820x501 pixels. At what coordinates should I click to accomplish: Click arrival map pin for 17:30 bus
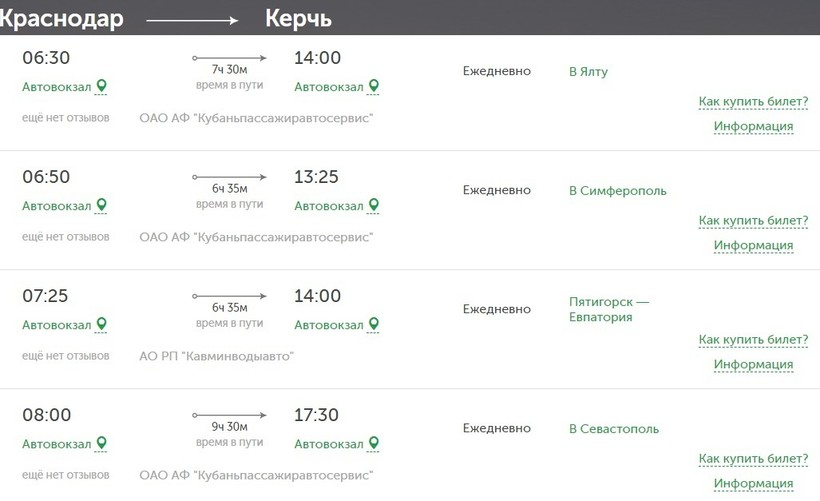coord(373,444)
